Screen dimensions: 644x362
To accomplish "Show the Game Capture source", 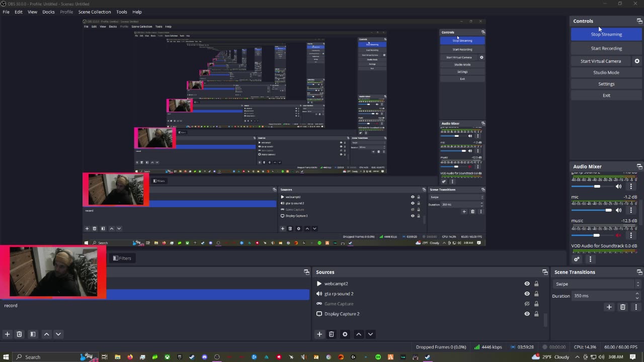I will pos(527,304).
